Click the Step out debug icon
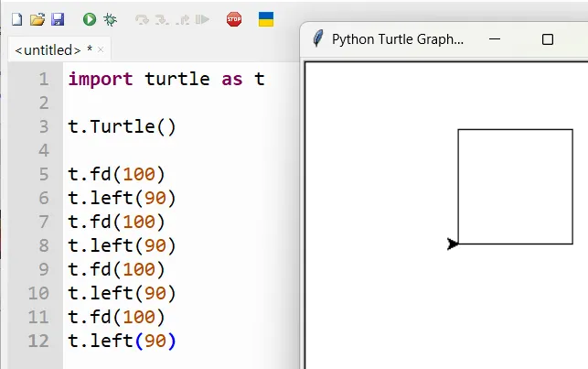This screenshot has height=369, width=588. point(182,19)
